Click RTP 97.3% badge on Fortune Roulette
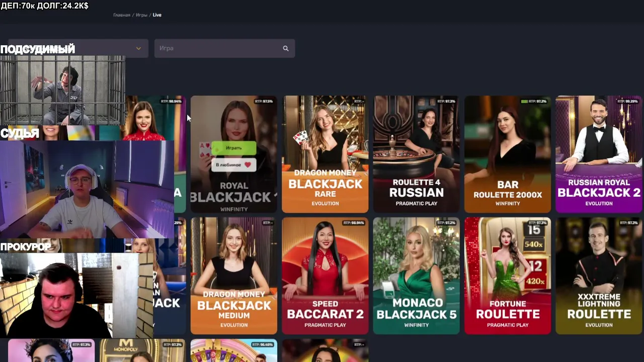 tap(537, 223)
